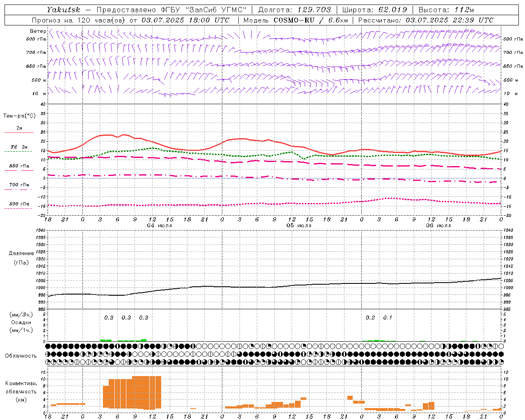The image size is (525, 420).
Task: Click the '06 июля' date label
Action: pos(438,226)
